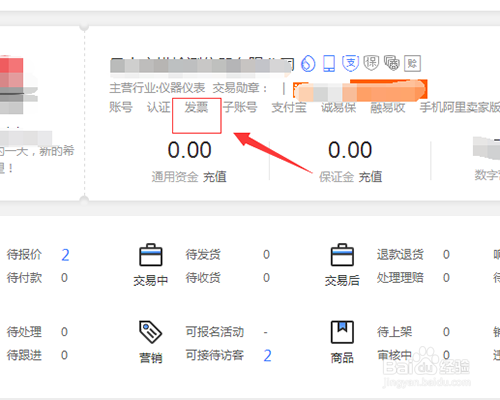The width and height of the screenshot is (500, 400).
Task: Open the 待付款 entry
Action: [x=24, y=278]
